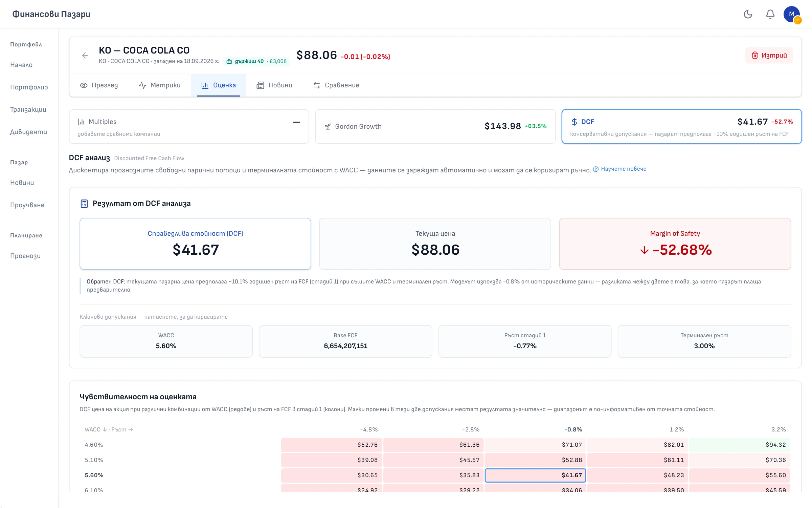Viewport: 812px width, 508px height.
Task: Click the pulse icon beside Метрики
Action: click(x=142, y=85)
